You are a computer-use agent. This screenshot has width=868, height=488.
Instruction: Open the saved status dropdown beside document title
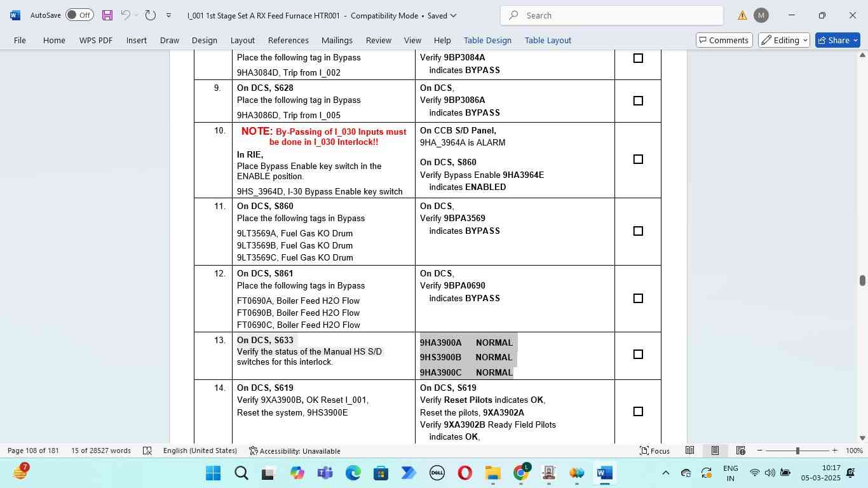(452, 15)
